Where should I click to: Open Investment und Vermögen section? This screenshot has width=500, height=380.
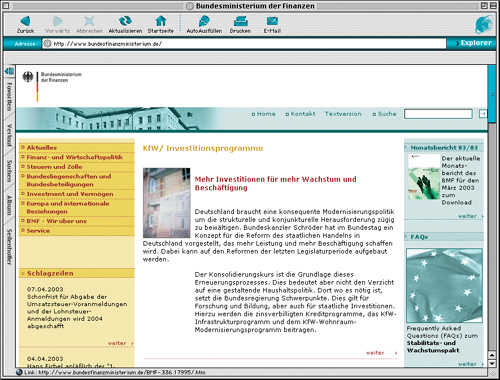(x=70, y=194)
